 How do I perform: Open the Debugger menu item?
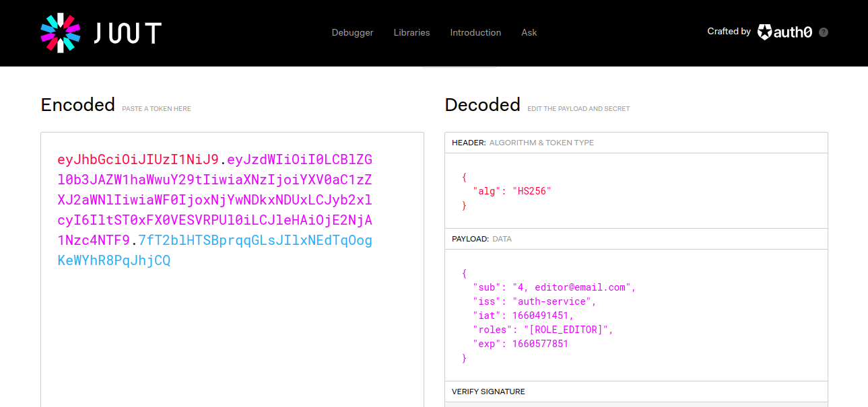point(352,32)
